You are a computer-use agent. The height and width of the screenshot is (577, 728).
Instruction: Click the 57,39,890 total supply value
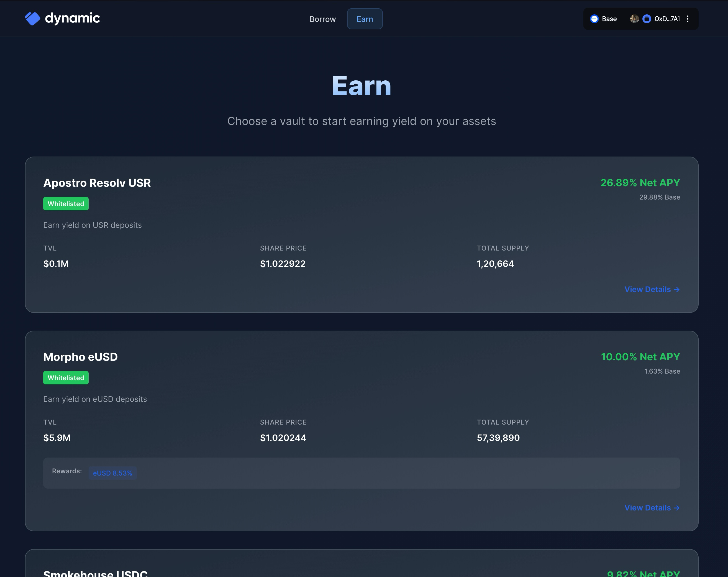[x=498, y=438]
